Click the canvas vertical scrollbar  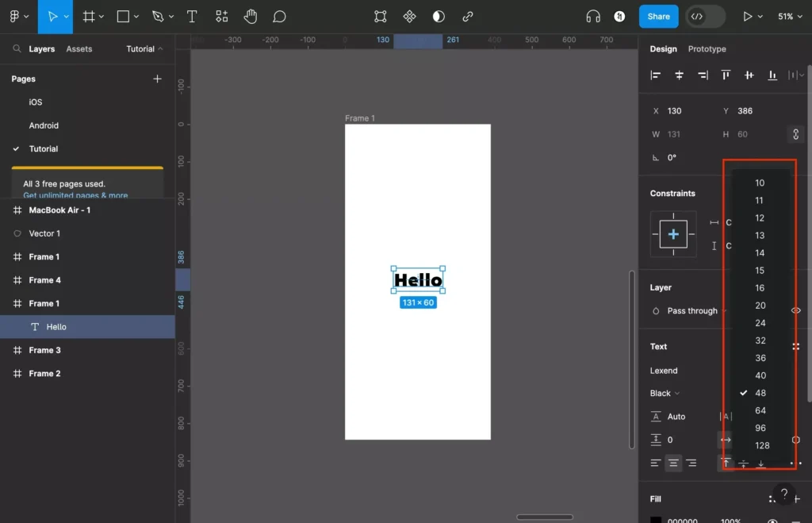pyautogui.click(x=631, y=360)
